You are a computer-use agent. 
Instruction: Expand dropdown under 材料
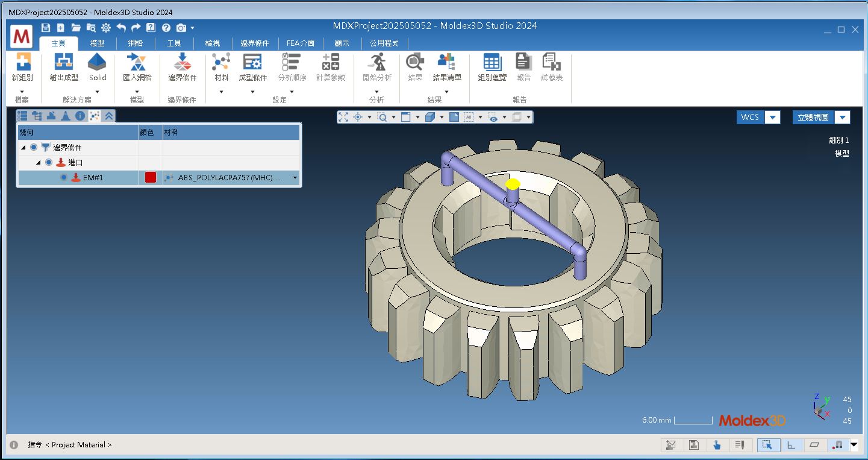click(222, 92)
